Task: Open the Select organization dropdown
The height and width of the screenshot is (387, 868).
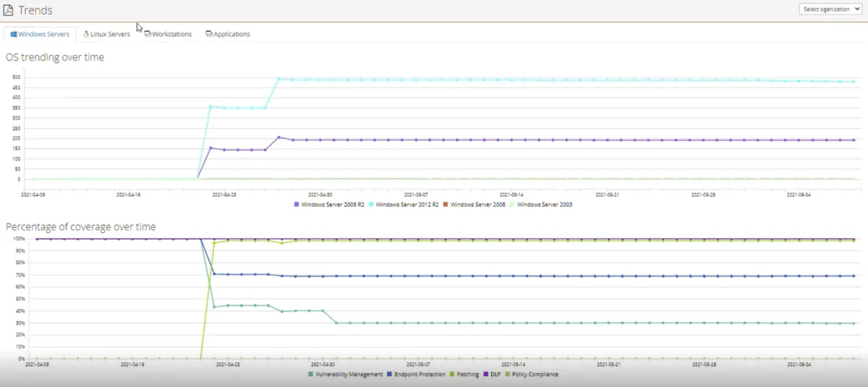Action: 831,9
